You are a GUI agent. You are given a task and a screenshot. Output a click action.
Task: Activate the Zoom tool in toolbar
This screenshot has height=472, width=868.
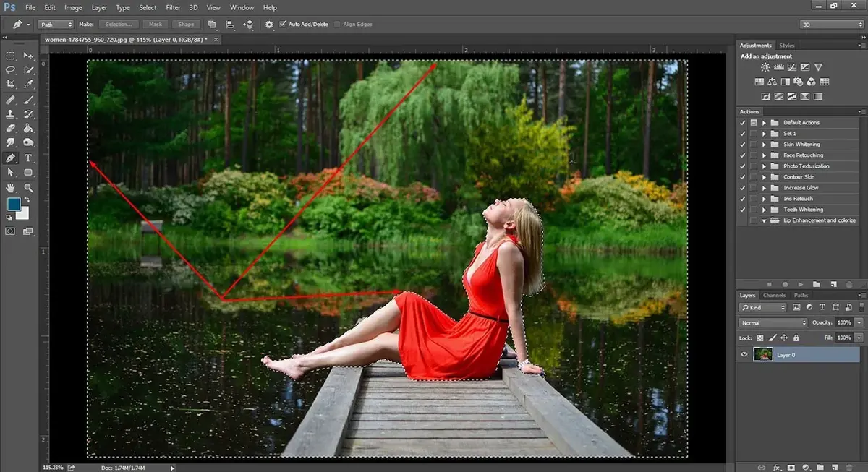coord(29,187)
